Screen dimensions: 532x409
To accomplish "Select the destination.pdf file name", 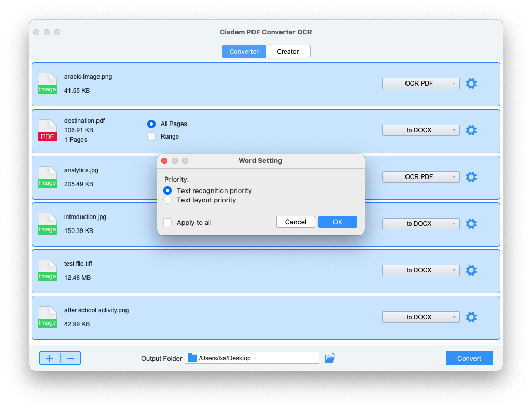I will pyautogui.click(x=85, y=121).
